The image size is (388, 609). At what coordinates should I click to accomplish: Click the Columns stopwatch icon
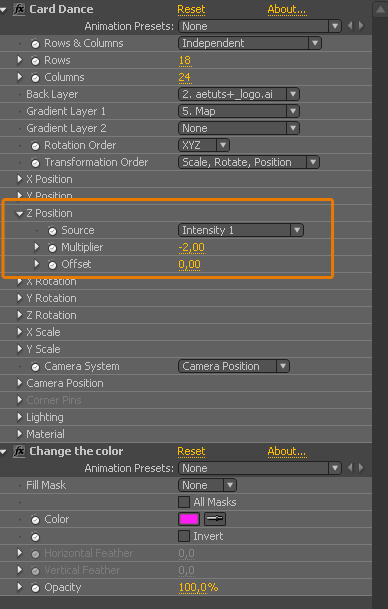[35, 78]
